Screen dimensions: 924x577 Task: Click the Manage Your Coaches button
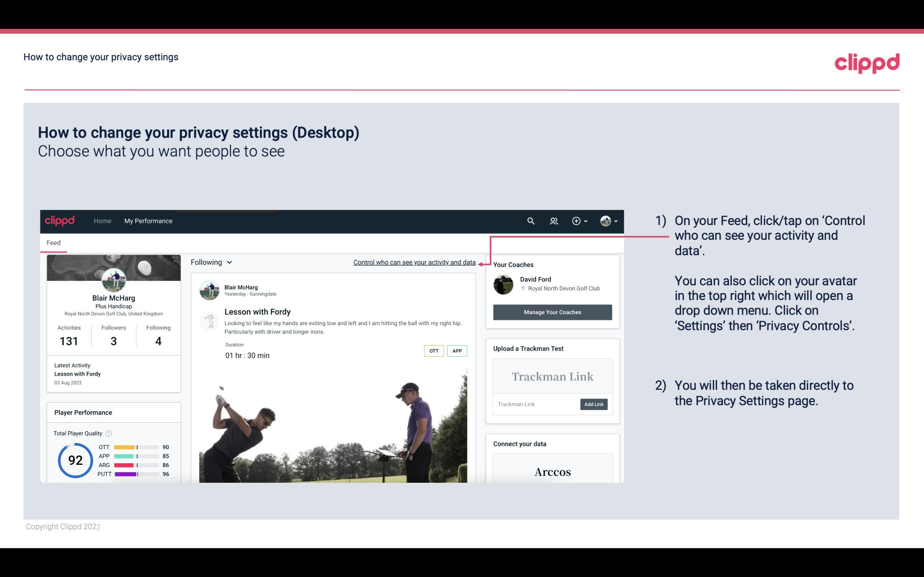coord(553,312)
